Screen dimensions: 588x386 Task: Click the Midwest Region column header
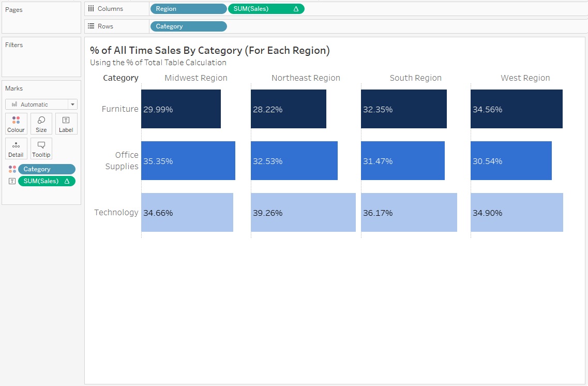195,78
